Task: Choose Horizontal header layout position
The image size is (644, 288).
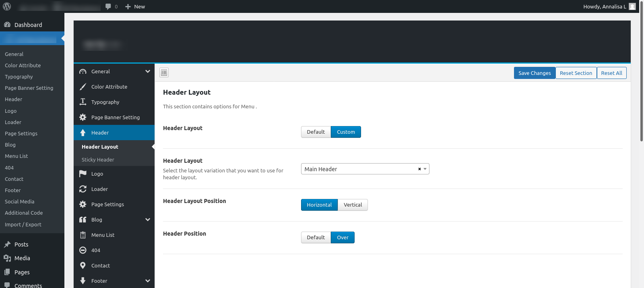Action: click(319, 205)
